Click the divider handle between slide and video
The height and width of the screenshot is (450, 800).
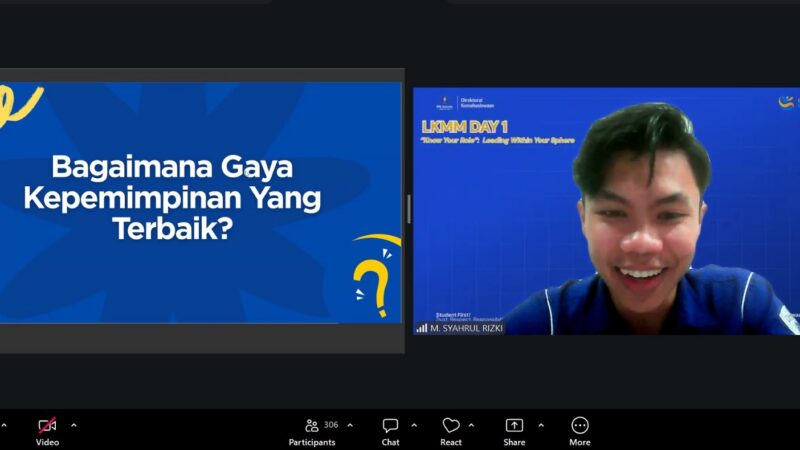pos(409,209)
